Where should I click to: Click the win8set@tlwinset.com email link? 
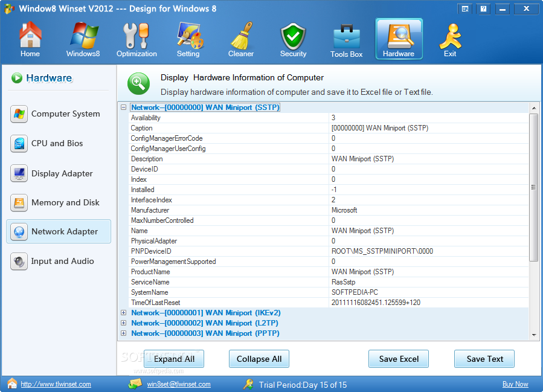179,384
